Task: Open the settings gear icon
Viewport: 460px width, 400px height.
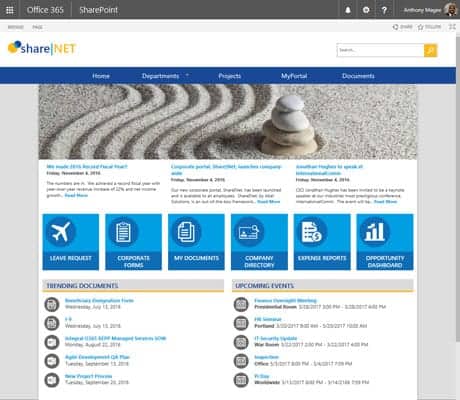Action: 366,10
